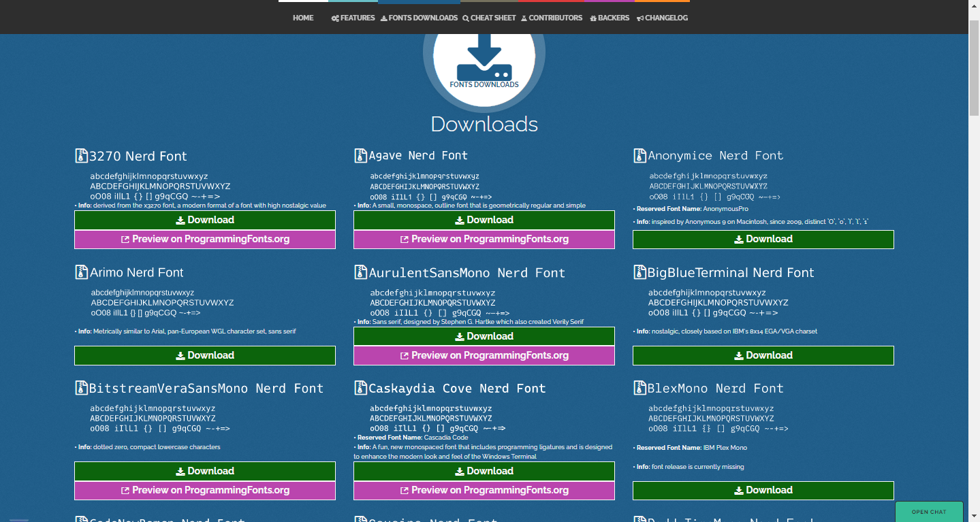Viewport: 980px width, 522px height.
Task: Click the zip icon beside BlexMono Nerd Font
Action: click(639, 388)
